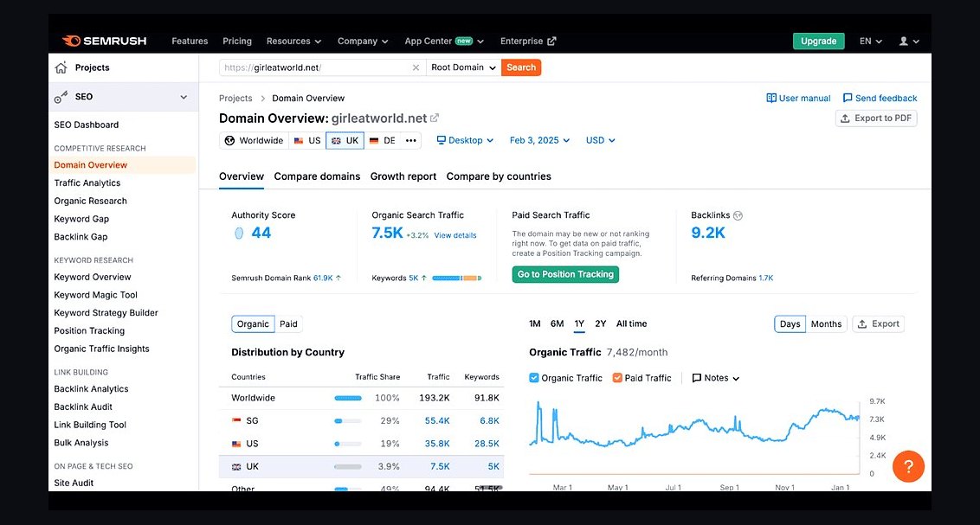
Task: Open external link icon beside girleatworld.net
Action: point(435,118)
